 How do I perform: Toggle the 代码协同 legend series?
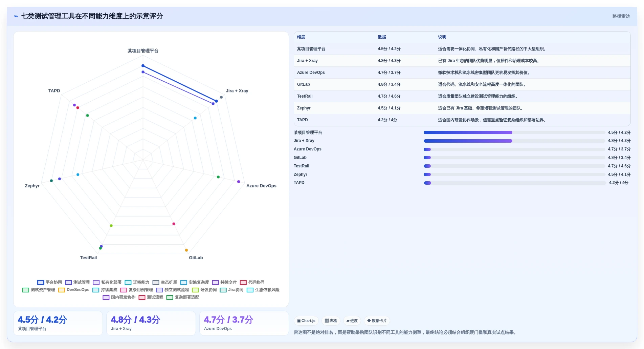252,282
